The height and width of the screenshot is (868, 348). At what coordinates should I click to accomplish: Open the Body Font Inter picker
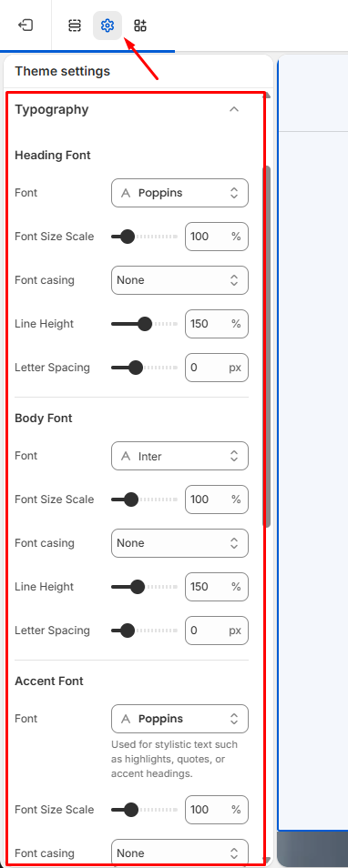click(179, 456)
